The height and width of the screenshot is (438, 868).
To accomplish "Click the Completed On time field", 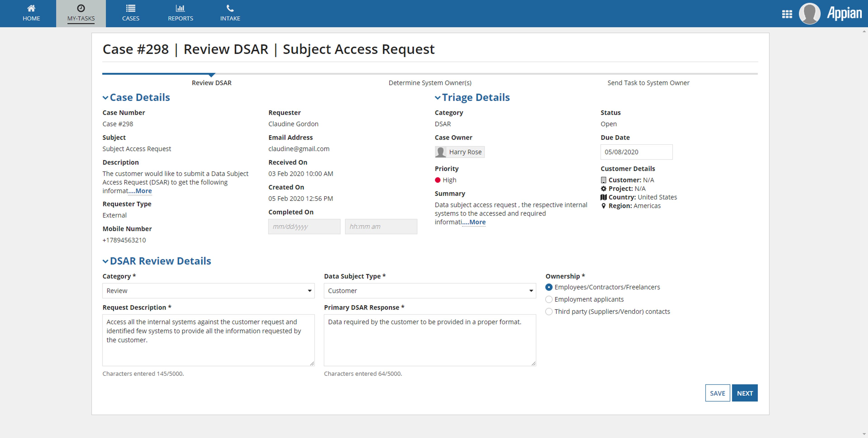I will pyautogui.click(x=381, y=226).
